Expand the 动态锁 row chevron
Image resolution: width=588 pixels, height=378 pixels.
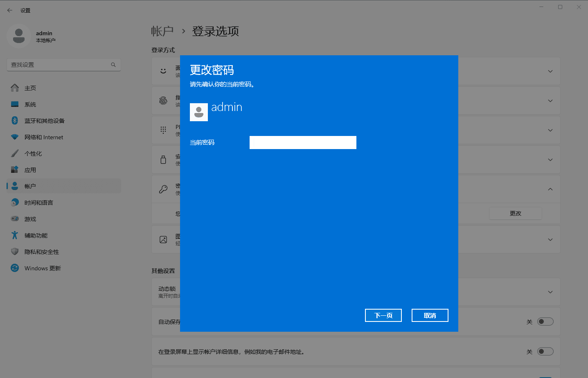click(550, 292)
